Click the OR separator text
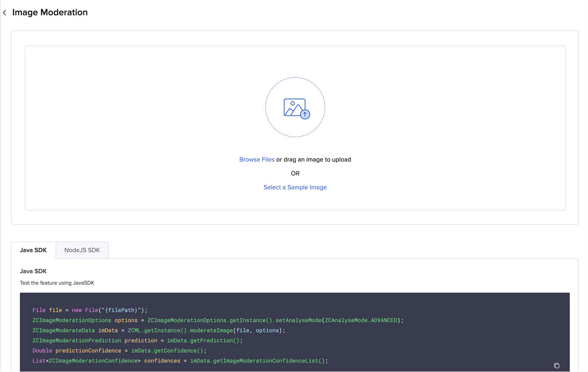 [x=295, y=173]
